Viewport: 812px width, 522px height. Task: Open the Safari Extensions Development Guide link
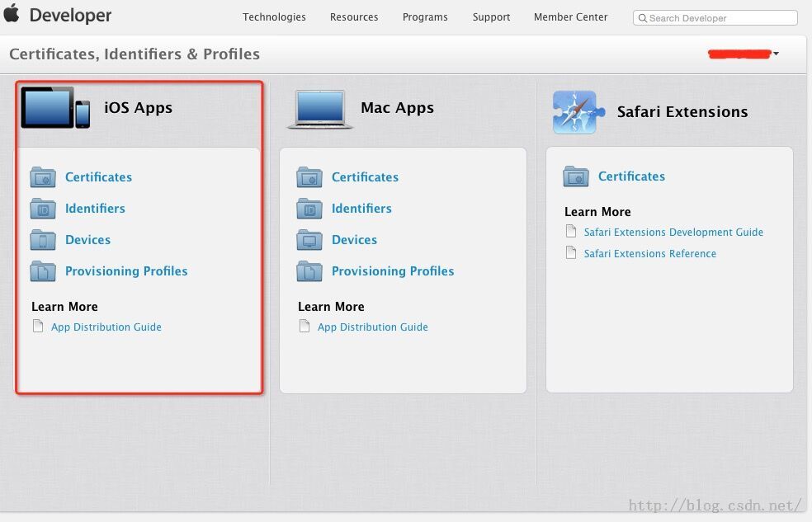(673, 233)
